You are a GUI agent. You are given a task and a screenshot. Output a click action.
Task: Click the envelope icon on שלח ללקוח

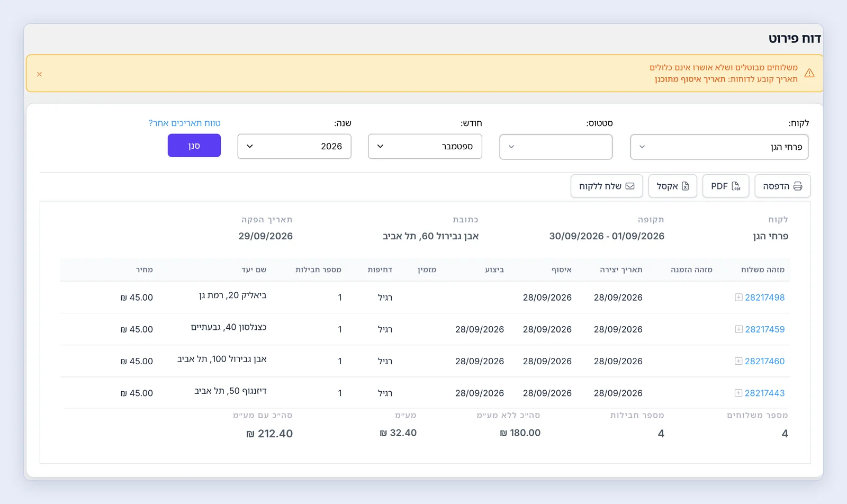(x=630, y=186)
